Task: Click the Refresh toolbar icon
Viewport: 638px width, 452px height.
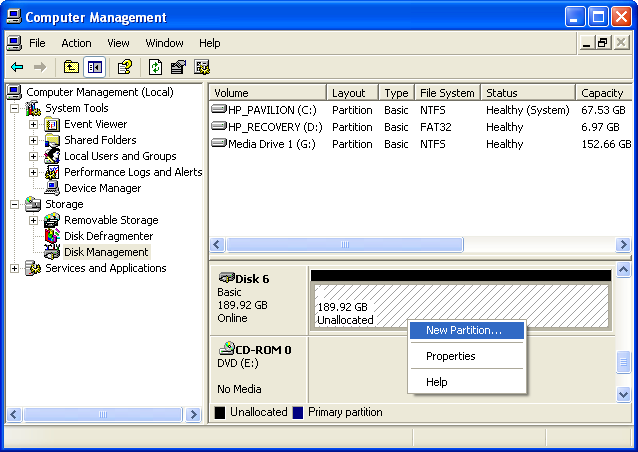Action: (x=155, y=67)
